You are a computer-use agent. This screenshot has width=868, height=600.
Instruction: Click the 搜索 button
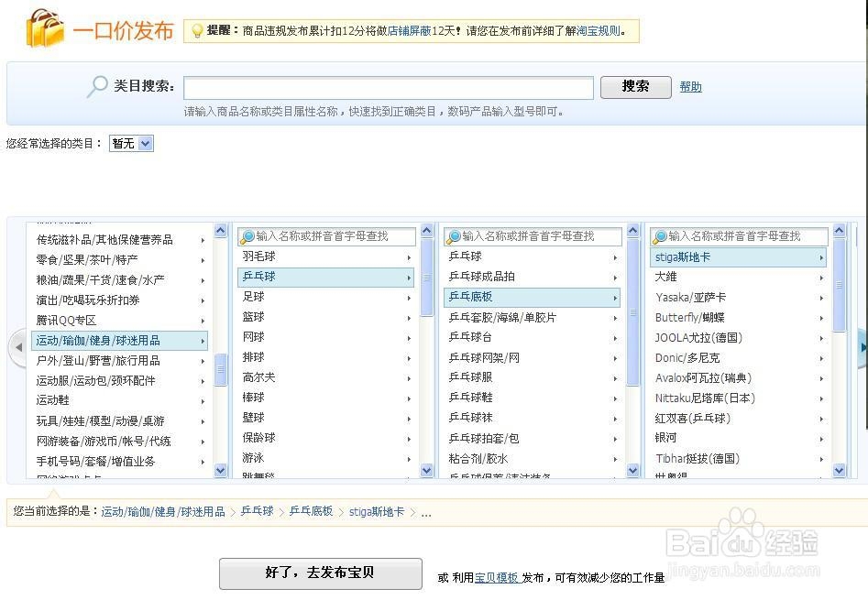tap(635, 87)
